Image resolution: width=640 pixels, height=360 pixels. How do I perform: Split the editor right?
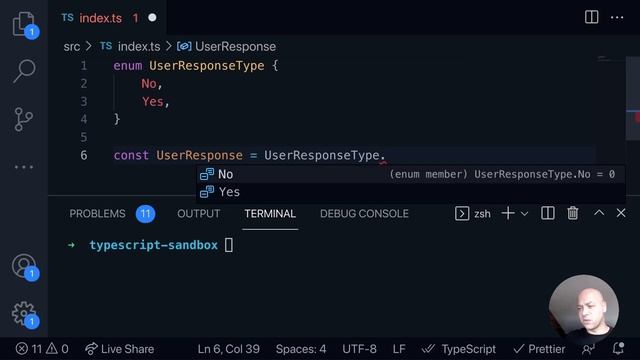point(591,17)
